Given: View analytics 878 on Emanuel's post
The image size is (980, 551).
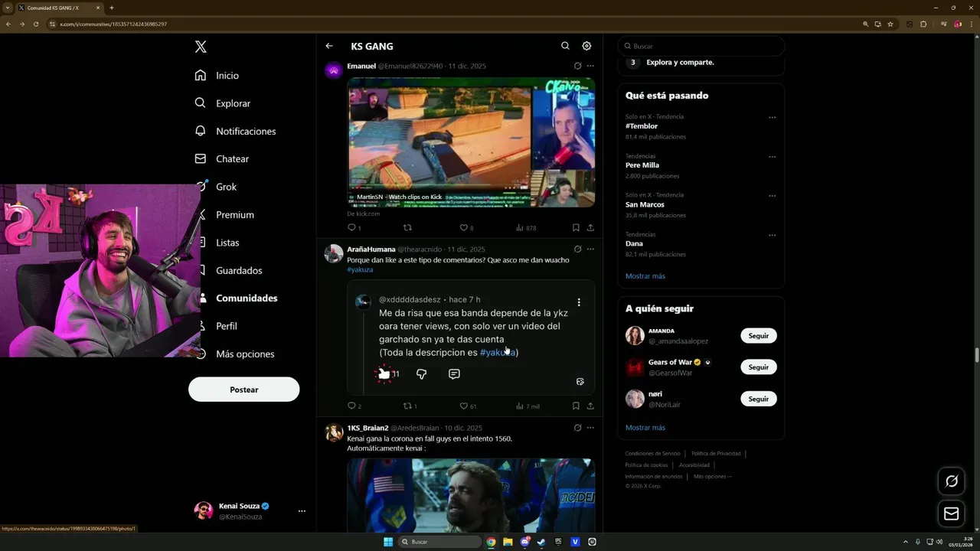Looking at the screenshot, I should [x=526, y=227].
